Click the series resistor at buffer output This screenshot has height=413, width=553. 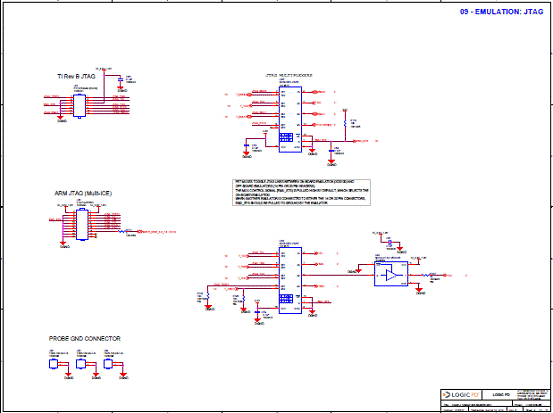click(426, 275)
